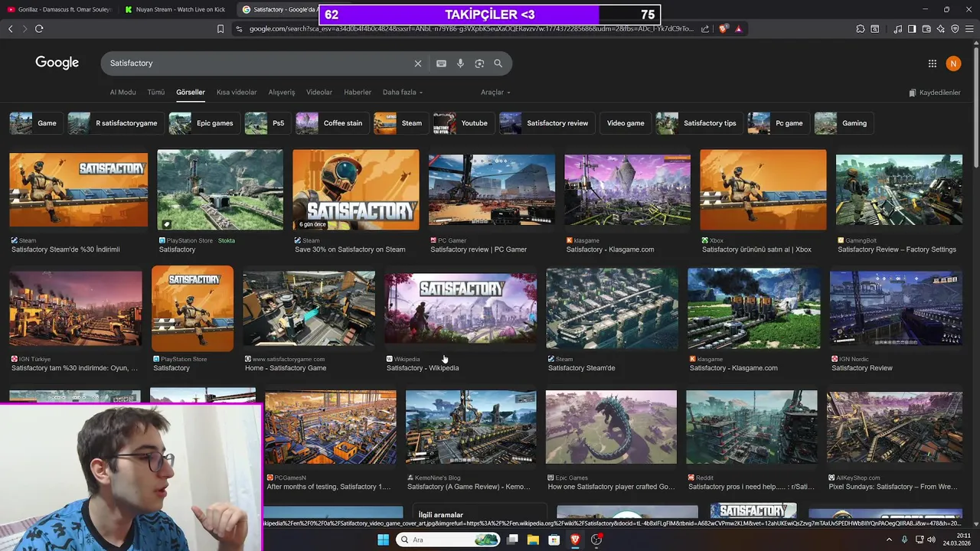Open the Kaydedilenler saved items link
The height and width of the screenshot is (551, 980).
pyautogui.click(x=935, y=93)
